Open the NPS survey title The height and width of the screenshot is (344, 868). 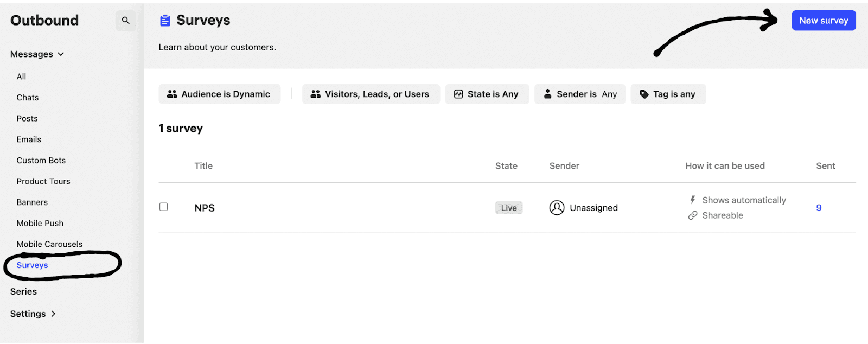[205, 208]
